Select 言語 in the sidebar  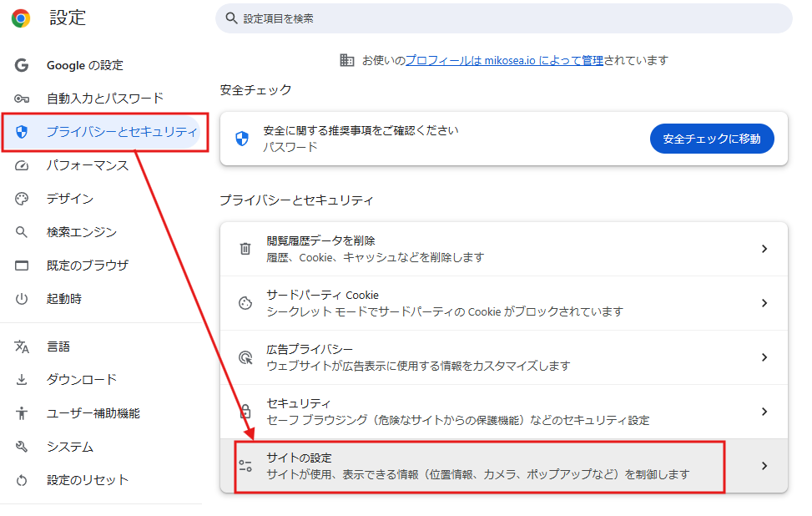tap(58, 347)
